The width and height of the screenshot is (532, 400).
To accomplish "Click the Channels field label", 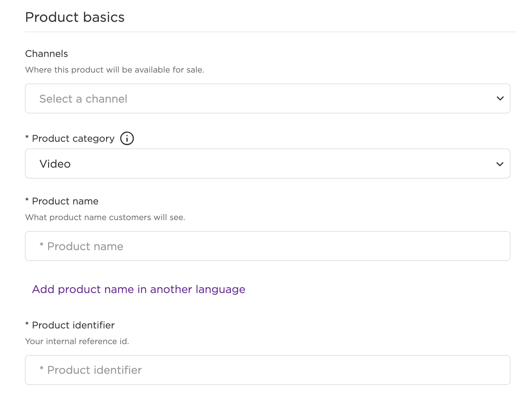I will click(46, 53).
